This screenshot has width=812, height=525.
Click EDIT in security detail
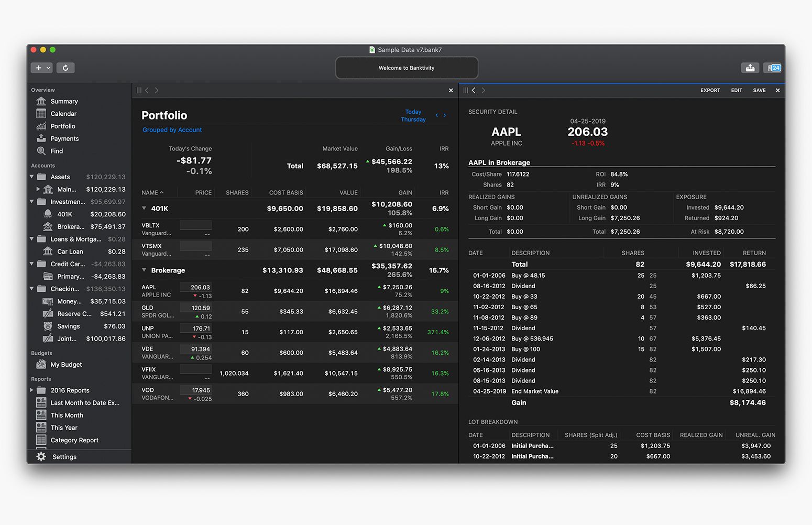point(737,90)
